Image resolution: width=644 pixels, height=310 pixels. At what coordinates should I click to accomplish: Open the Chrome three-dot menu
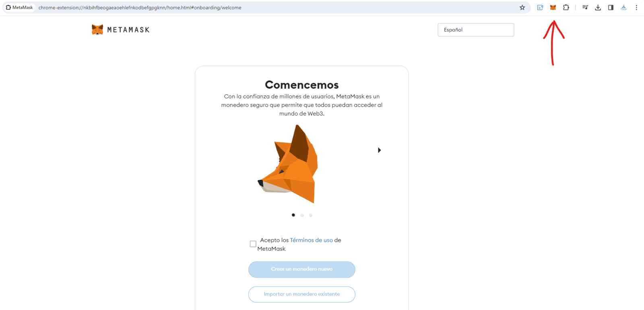tap(636, 8)
